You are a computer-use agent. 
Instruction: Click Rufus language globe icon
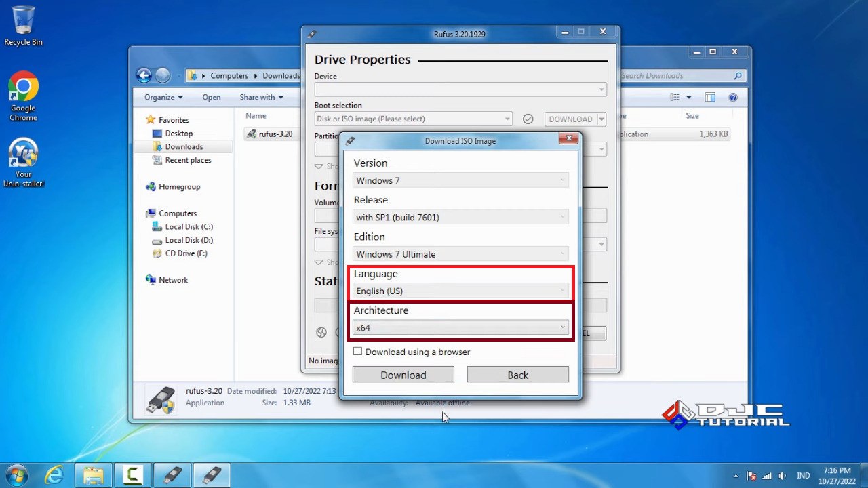321,332
